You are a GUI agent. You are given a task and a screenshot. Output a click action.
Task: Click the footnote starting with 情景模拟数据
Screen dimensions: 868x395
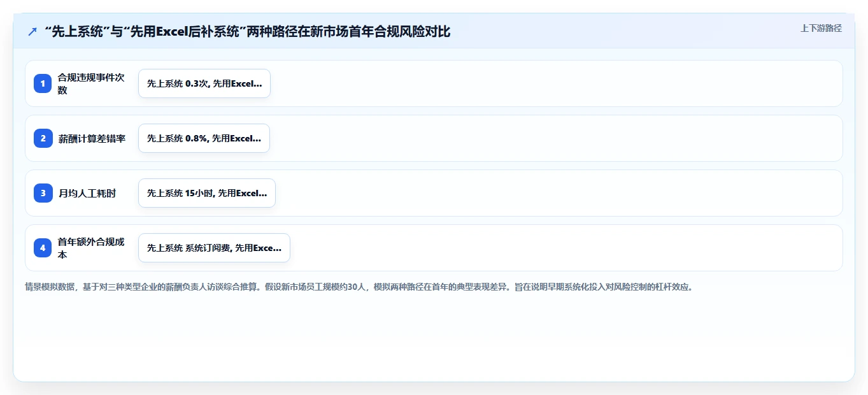click(359, 287)
